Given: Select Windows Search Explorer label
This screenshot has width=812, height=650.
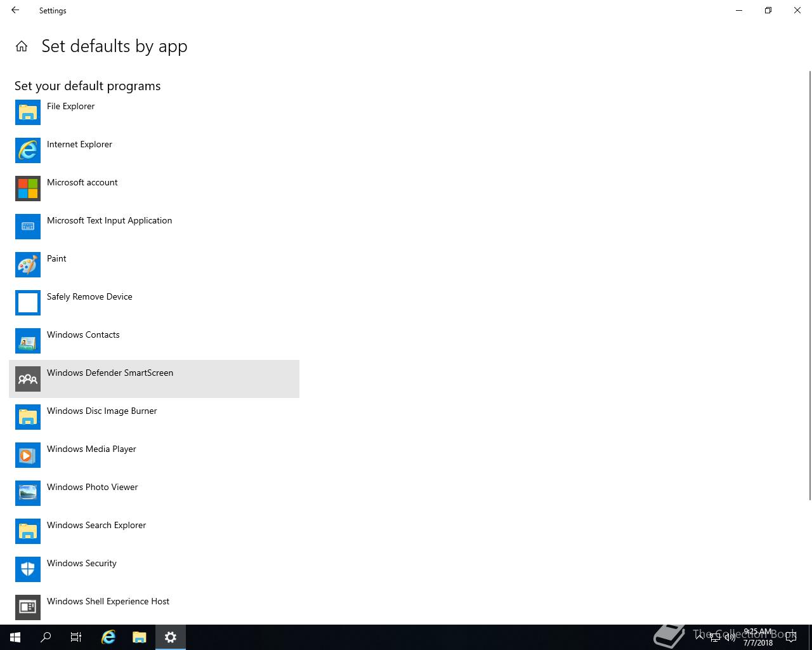Looking at the screenshot, I should pos(96,525).
